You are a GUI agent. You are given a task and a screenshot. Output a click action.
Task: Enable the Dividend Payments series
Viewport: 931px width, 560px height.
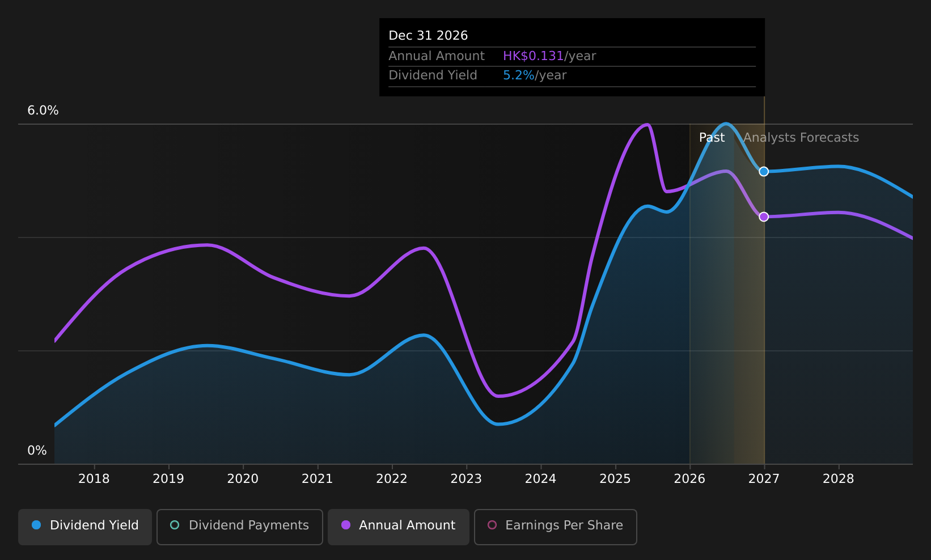pyautogui.click(x=240, y=527)
